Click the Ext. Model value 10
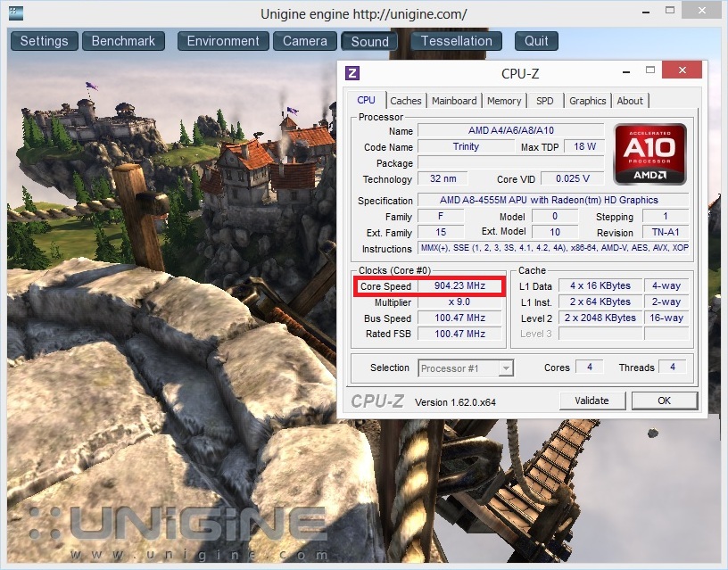Screen dimensions: 728x570 coord(555,232)
